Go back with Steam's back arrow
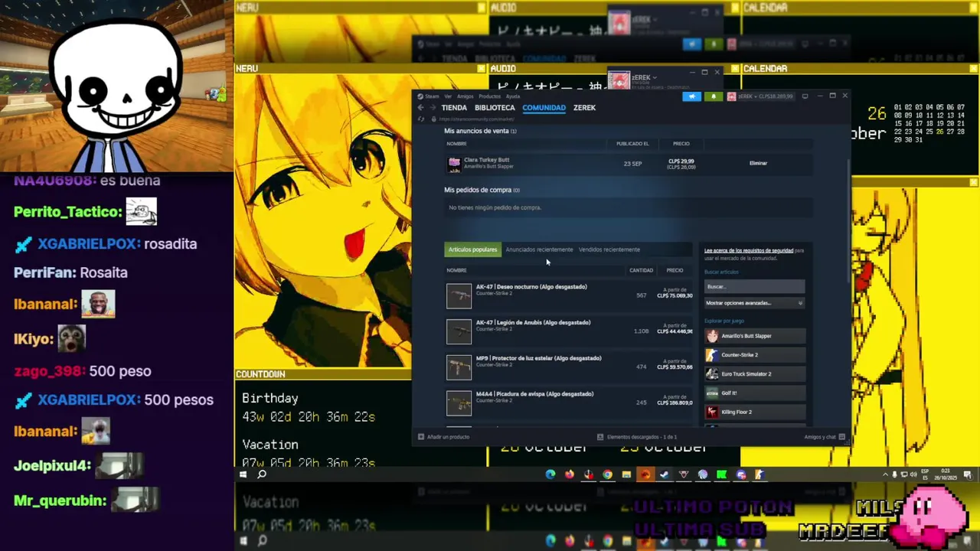This screenshot has height=551, width=980. coord(420,108)
